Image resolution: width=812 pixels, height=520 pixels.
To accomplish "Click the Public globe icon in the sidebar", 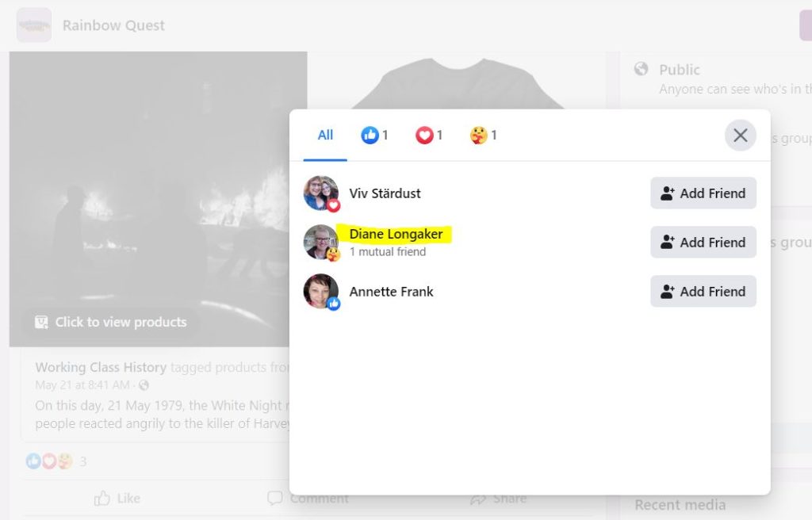I will 641,69.
